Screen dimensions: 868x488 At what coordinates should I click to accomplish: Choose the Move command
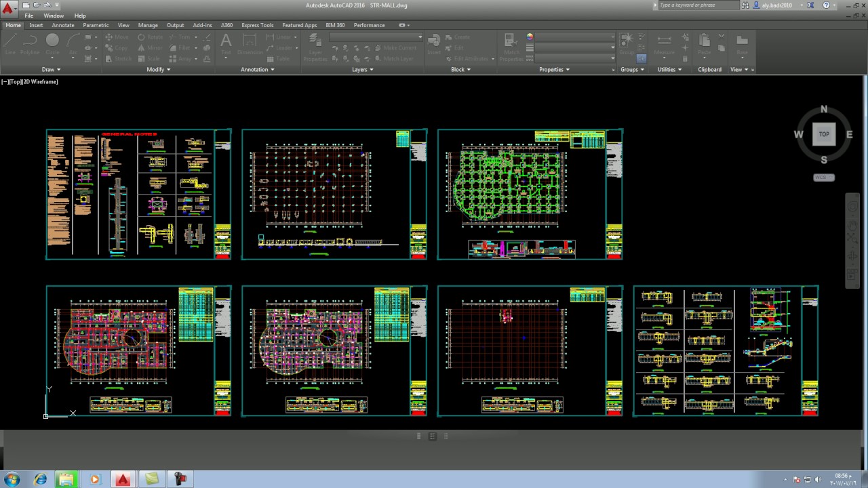tap(117, 37)
